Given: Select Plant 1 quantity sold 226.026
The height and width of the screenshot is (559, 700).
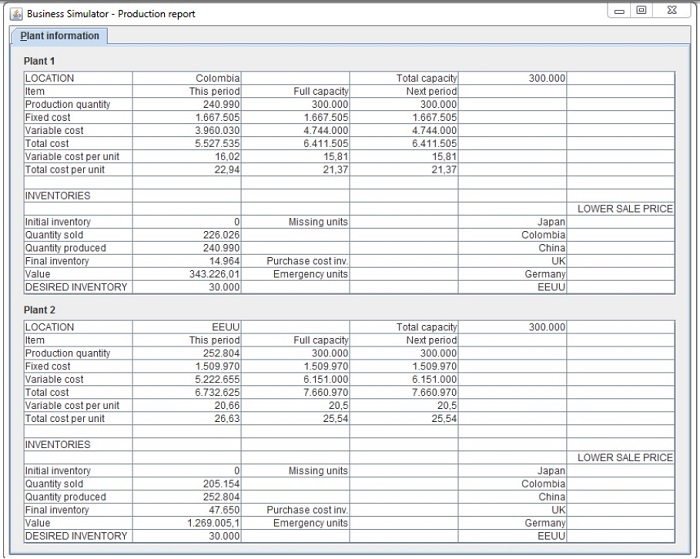Looking at the screenshot, I should click(x=186, y=235).
